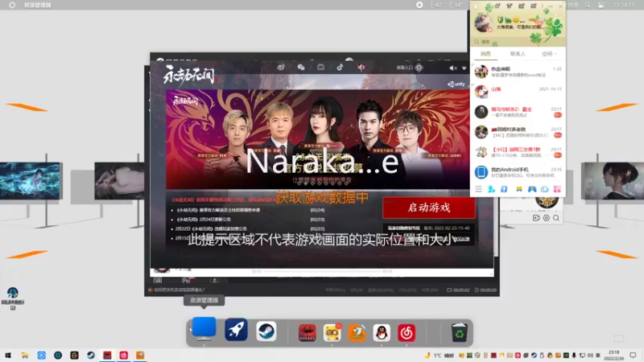Open the search icon in the top bar
Screen dimensions: 644x362
(x=588, y=5)
